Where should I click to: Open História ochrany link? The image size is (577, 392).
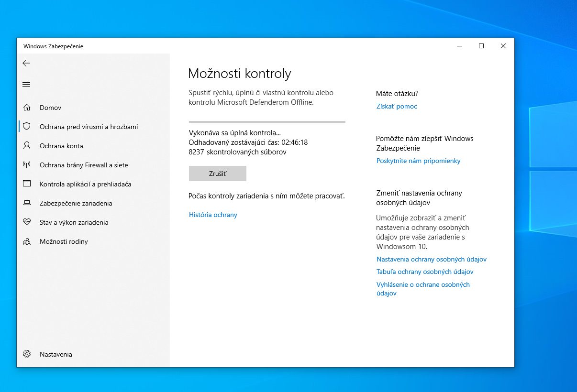[x=213, y=215]
